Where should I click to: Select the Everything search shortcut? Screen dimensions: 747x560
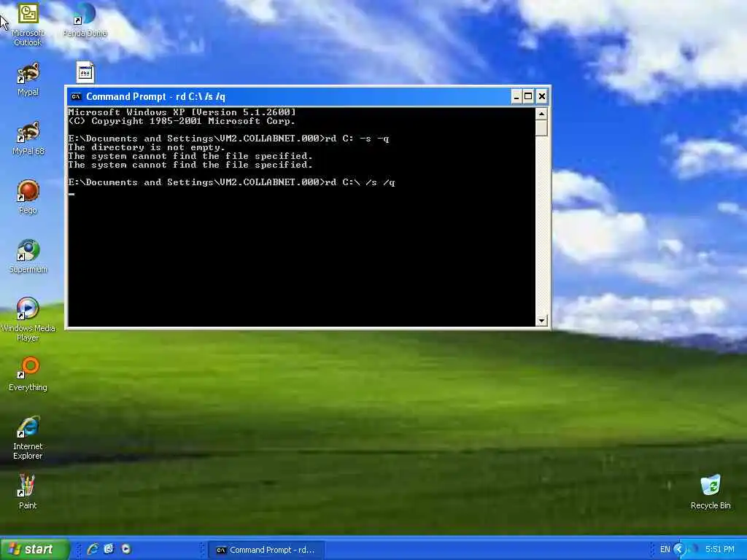point(28,374)
